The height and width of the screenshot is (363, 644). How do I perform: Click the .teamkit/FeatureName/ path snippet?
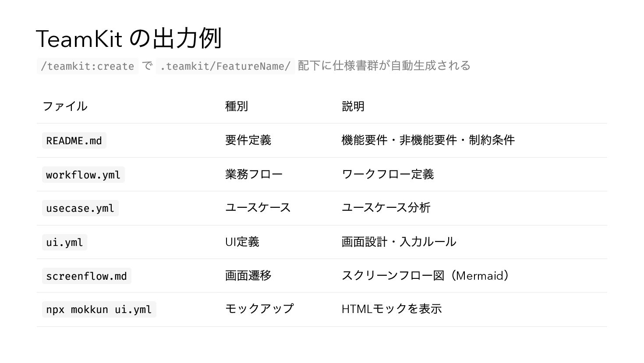(x=225, y=66)
